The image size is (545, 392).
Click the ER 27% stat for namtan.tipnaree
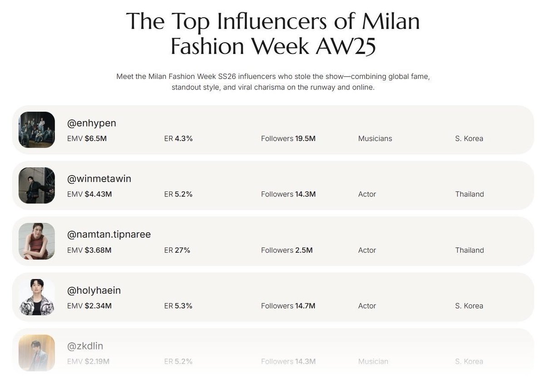tap(177, 250)
